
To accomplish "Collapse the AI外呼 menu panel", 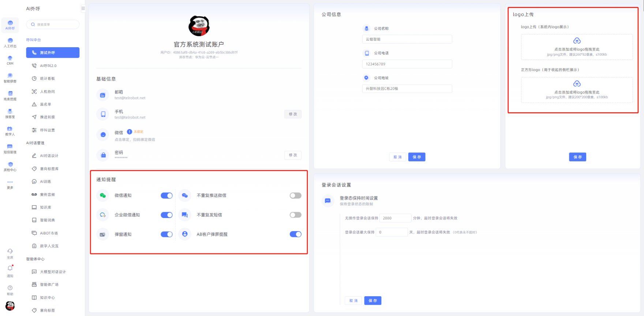I will (x=83, y=8).
